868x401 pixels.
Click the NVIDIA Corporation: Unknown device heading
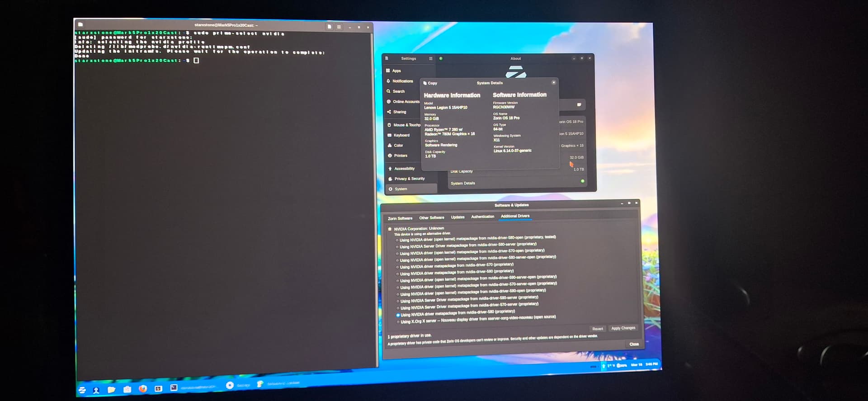419,229
